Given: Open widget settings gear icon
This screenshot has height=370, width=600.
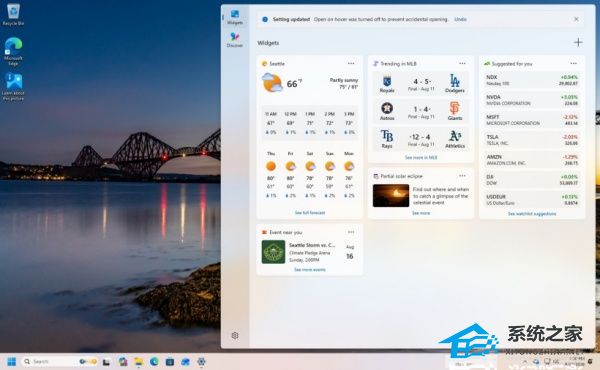Looking at the screenshot, I should click(x=235, y=336).
